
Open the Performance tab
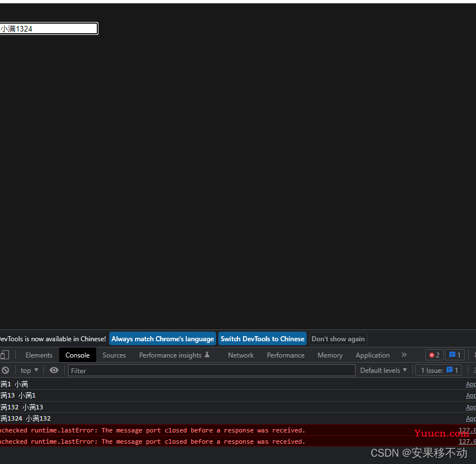[285, 355]
